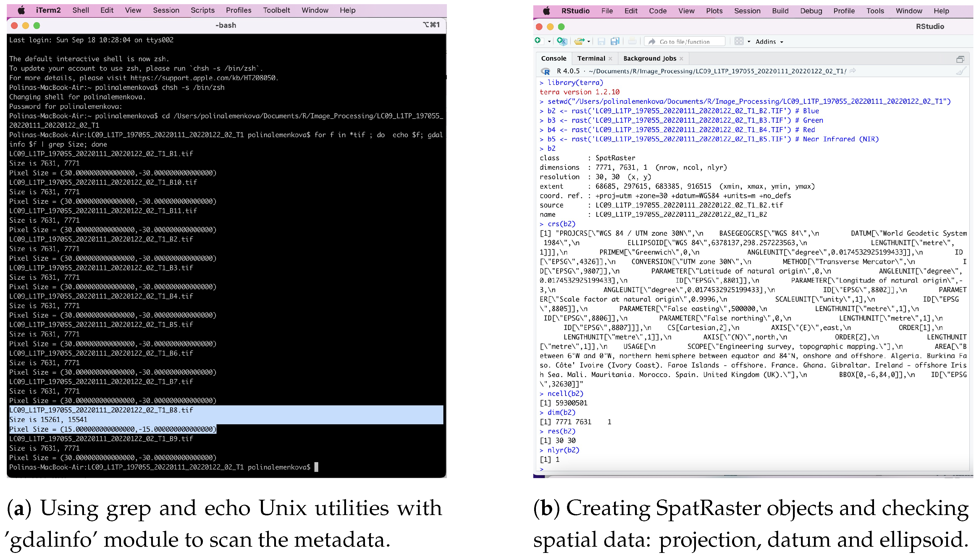
Task: Open the Scripts menu in iTerm2
Action: tap(202, 10)
